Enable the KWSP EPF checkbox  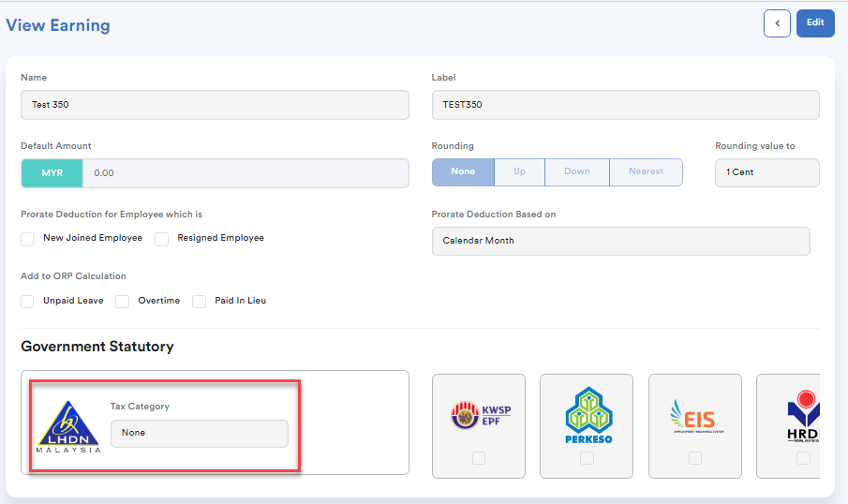point(479,458)
